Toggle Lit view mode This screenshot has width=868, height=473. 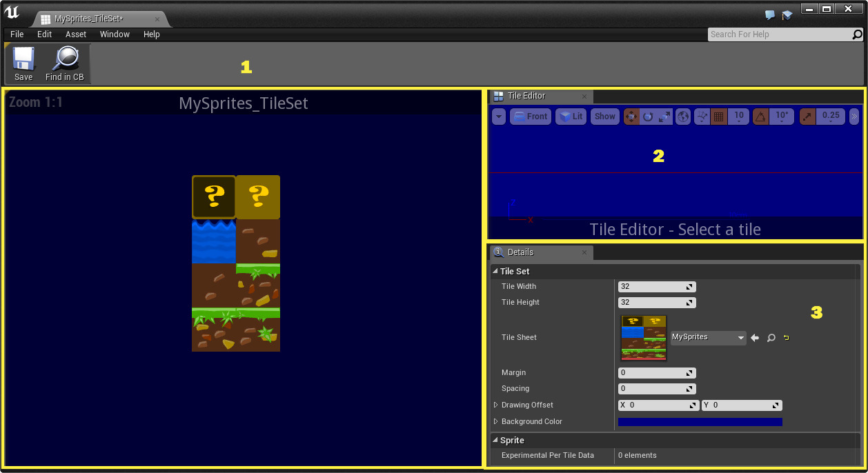[x=571, y=117]
